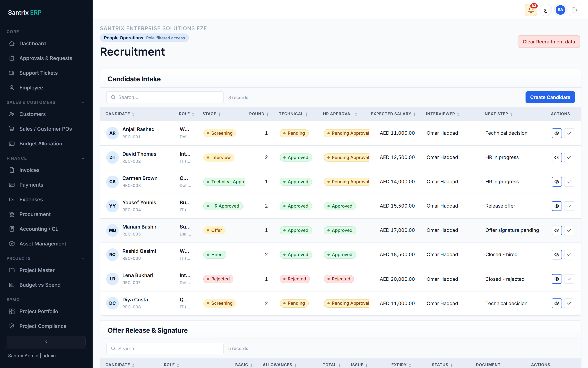Click the logout icon

pyautogui.click(x=575, y=10)
